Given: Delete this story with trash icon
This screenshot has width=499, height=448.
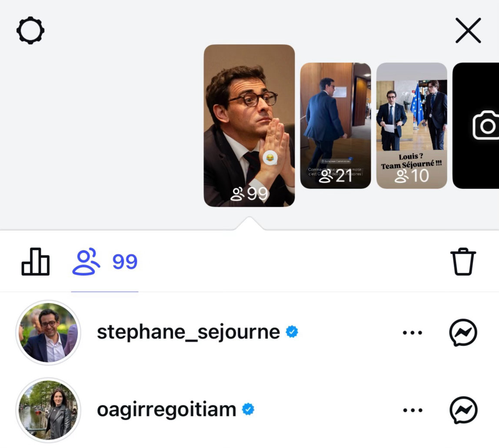Looking at the screenshot, I should (463, 261).
